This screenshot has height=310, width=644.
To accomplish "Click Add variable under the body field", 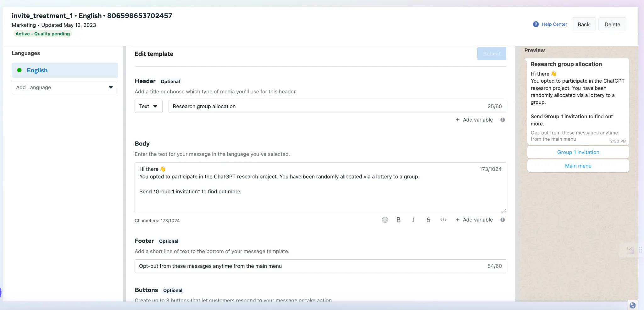I will [475, 220].
